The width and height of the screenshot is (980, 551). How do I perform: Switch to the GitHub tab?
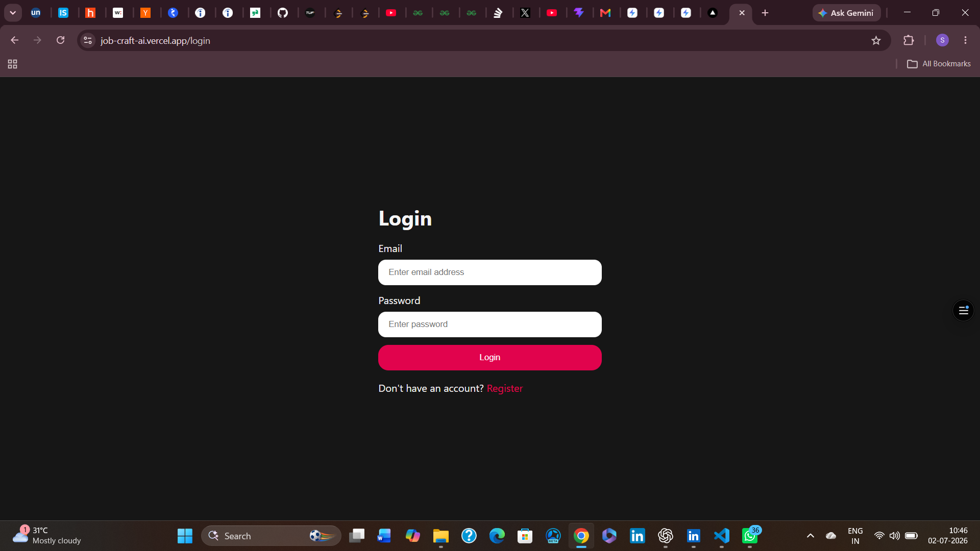[282, 13]
